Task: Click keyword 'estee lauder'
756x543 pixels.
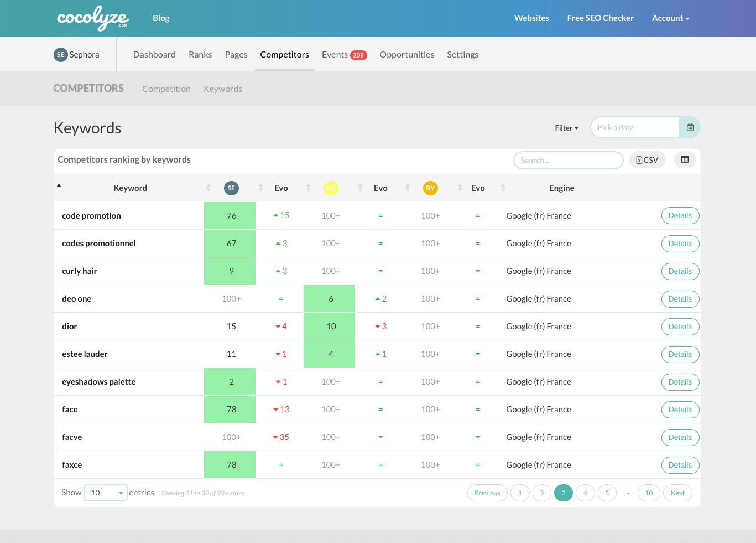Action: point(85,354)
